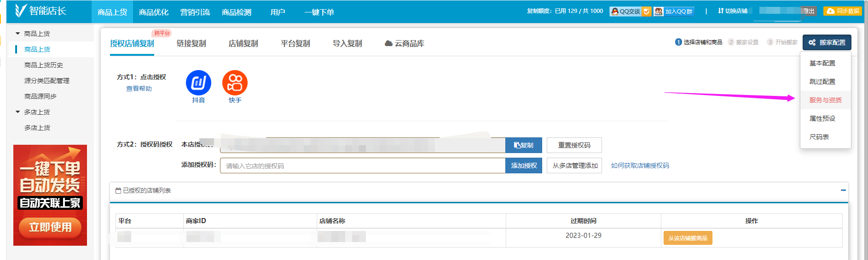Select 服务与资质 from the dropdown menu
Viewport: 868px width, 260px height.
click(x=825, y=100)
